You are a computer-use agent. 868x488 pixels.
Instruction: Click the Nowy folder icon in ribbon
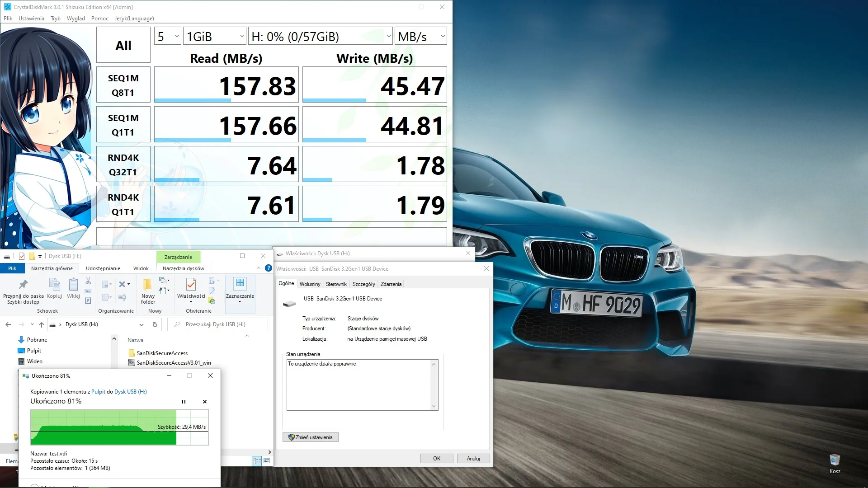(147, 285)
